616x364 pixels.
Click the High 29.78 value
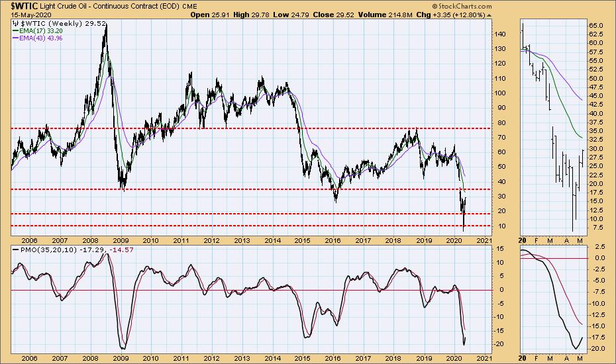(x=250, y=15)
